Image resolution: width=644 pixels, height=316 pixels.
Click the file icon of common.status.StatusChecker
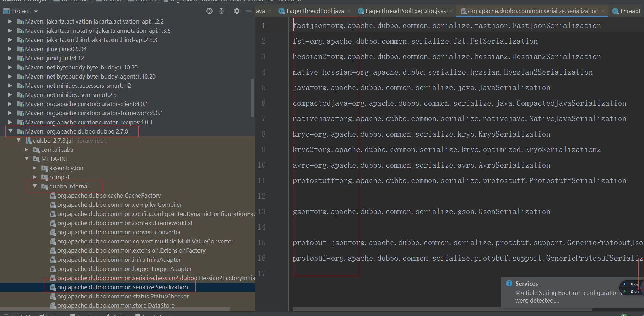tap(53, 296)
